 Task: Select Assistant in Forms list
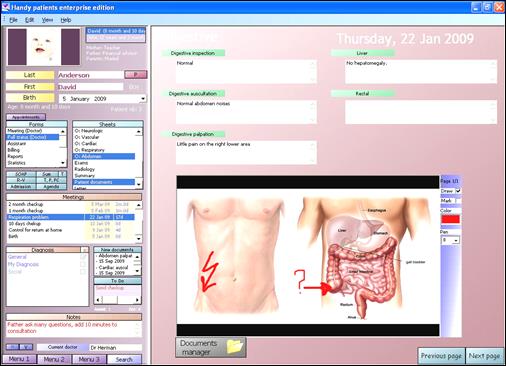click(x=33, y=143)
